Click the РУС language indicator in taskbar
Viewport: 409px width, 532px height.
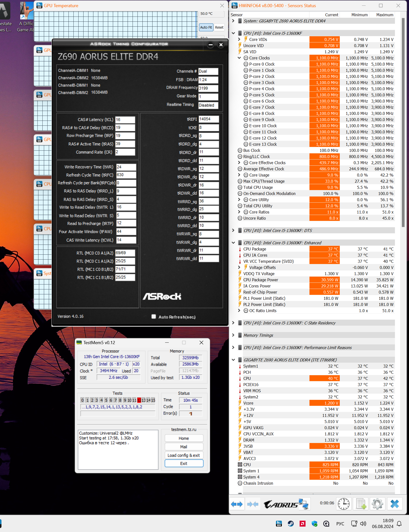[x=340, y=524]
